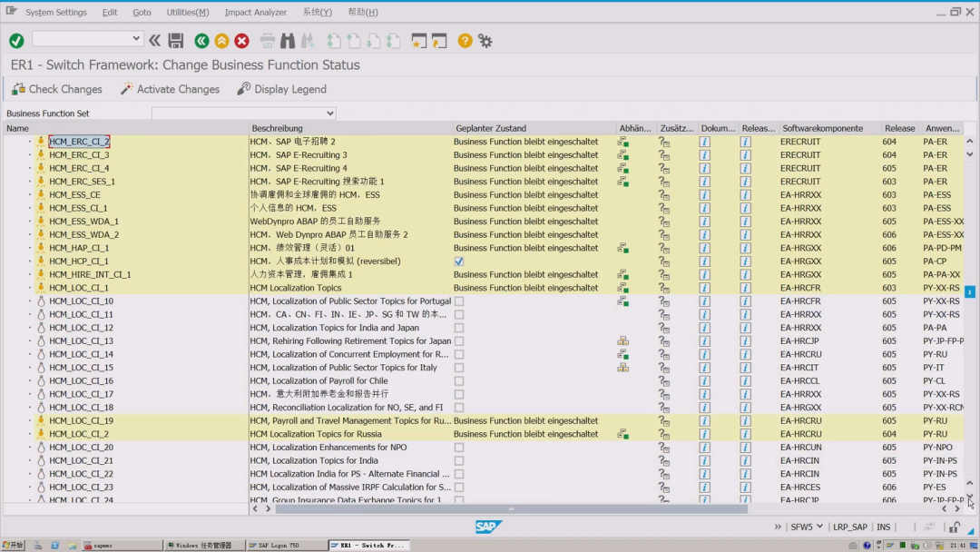Expand the HCM_LOC_CI_21 tree node
Screen dimensions: 980x552
29,460
